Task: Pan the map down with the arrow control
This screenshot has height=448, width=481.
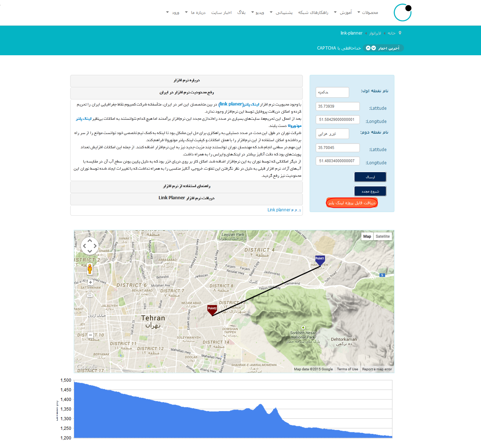Action: (x=90, y=251)
